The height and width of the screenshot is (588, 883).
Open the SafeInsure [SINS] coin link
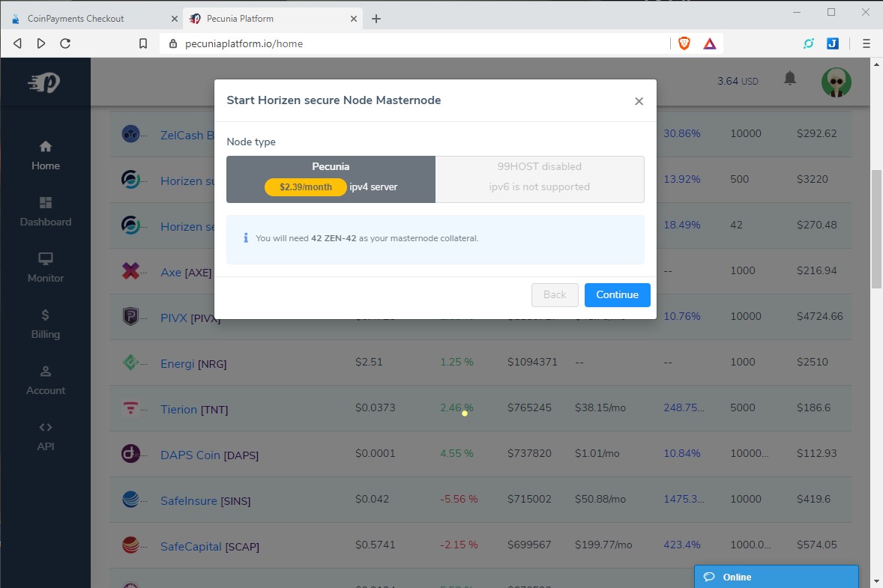[205, 500]
